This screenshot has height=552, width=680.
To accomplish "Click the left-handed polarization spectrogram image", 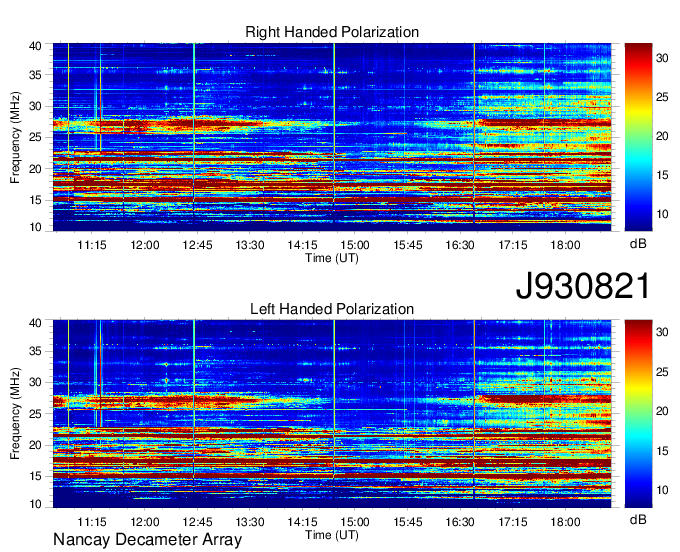I will [x=332, y=413].
